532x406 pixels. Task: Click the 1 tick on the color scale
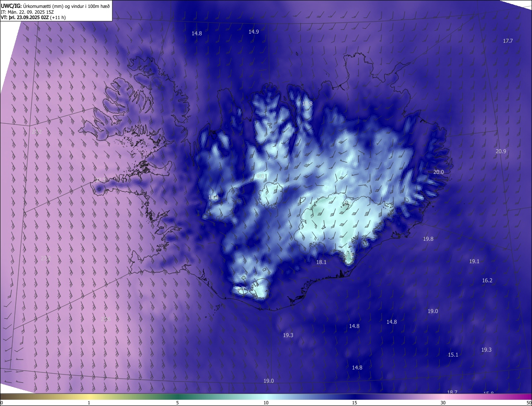tap(89, 403)
